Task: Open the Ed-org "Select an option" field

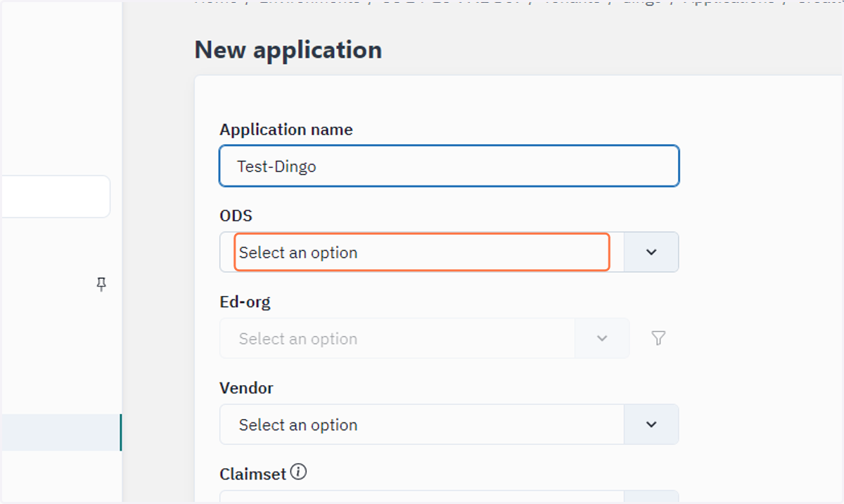Action: coord(397,339)
